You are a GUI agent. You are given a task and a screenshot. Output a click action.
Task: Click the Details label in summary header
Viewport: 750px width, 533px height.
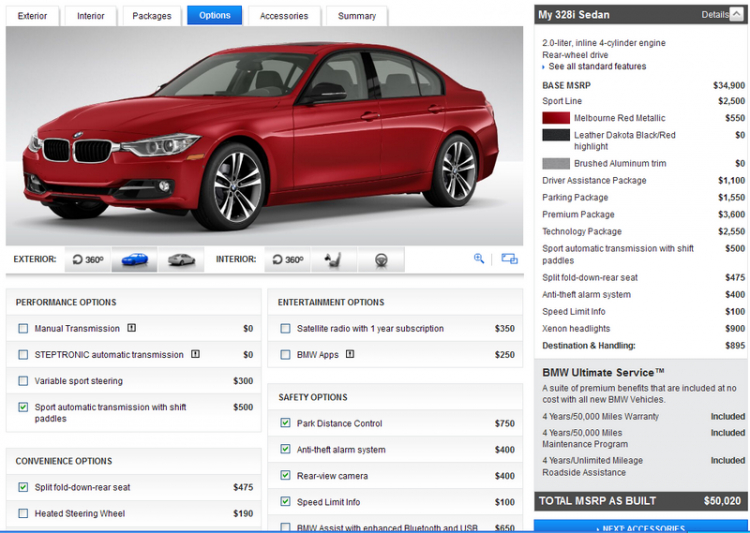click(x=715, y=15)
